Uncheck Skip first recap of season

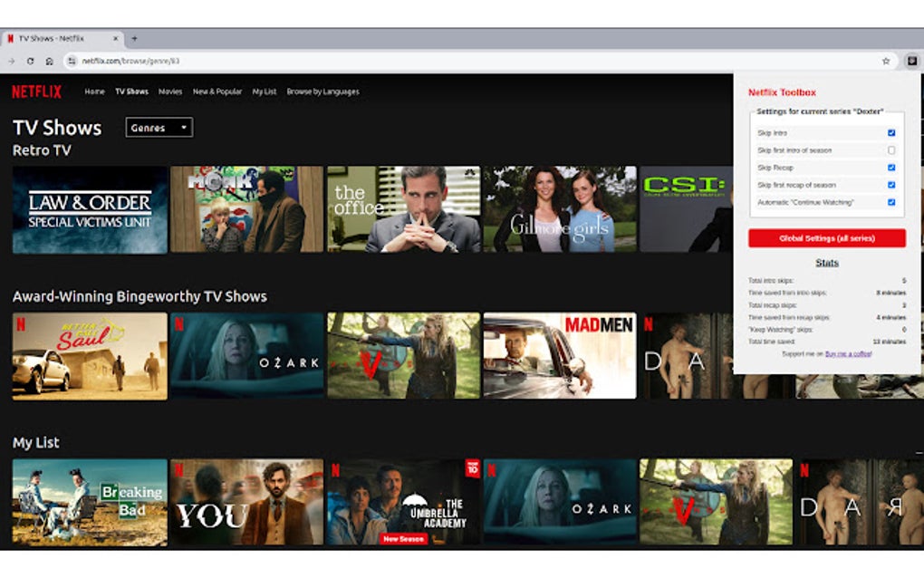coord(891,185)
